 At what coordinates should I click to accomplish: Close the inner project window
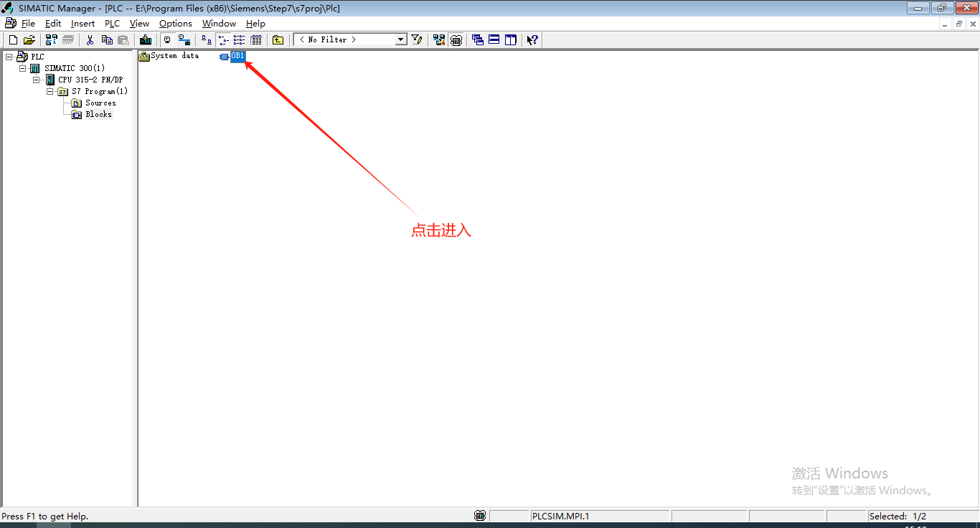(x=972, y=24)
